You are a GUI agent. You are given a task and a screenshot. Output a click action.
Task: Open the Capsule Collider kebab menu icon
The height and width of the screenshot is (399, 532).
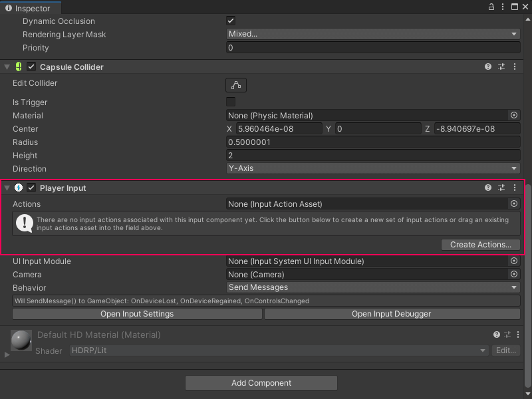pos(515,66)
